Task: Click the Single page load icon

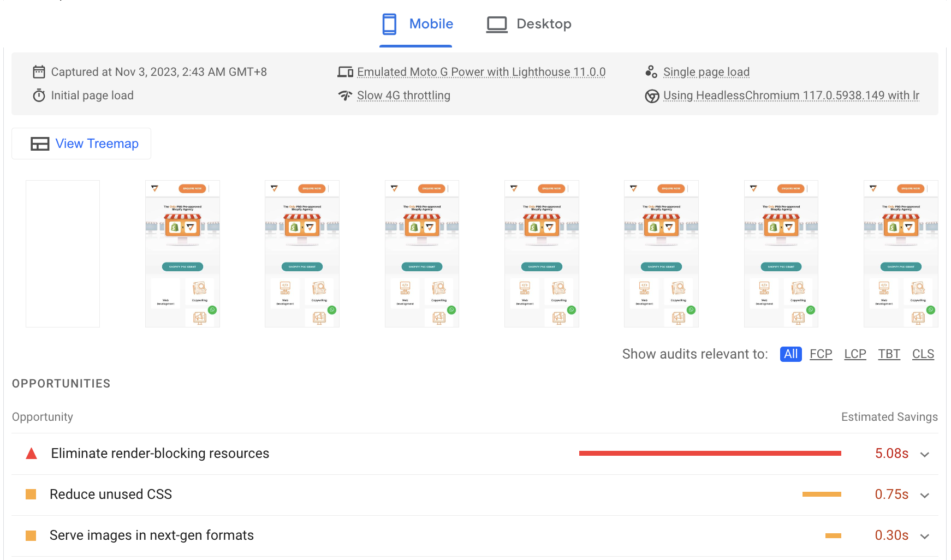Action: click(x=651, y=72)
